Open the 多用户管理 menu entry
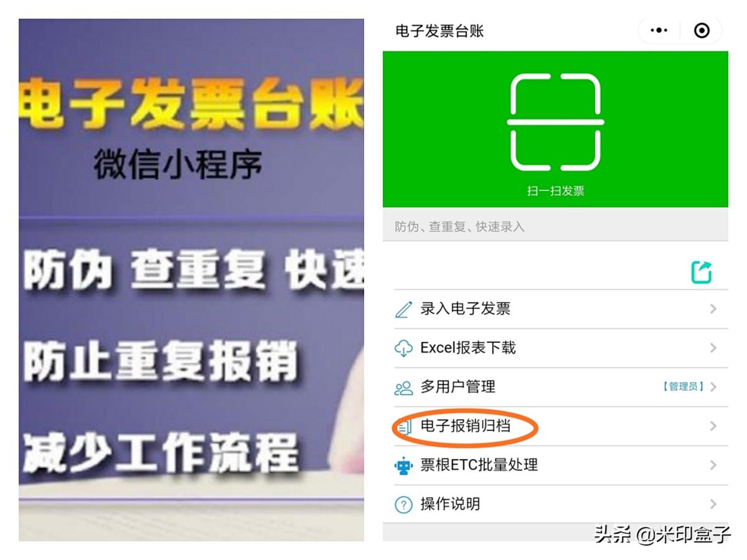The width and height of the screenshot is (747, 560). (555, 387)
